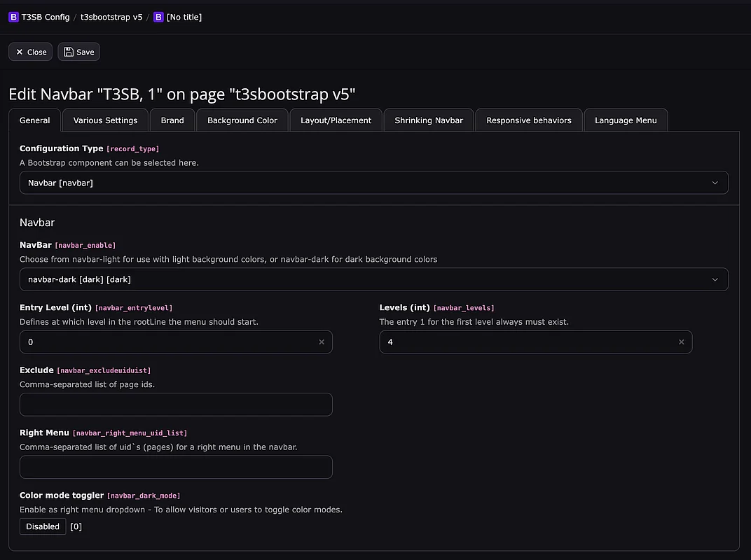Click the [No title] breadcrumb icon

point(158,17)
